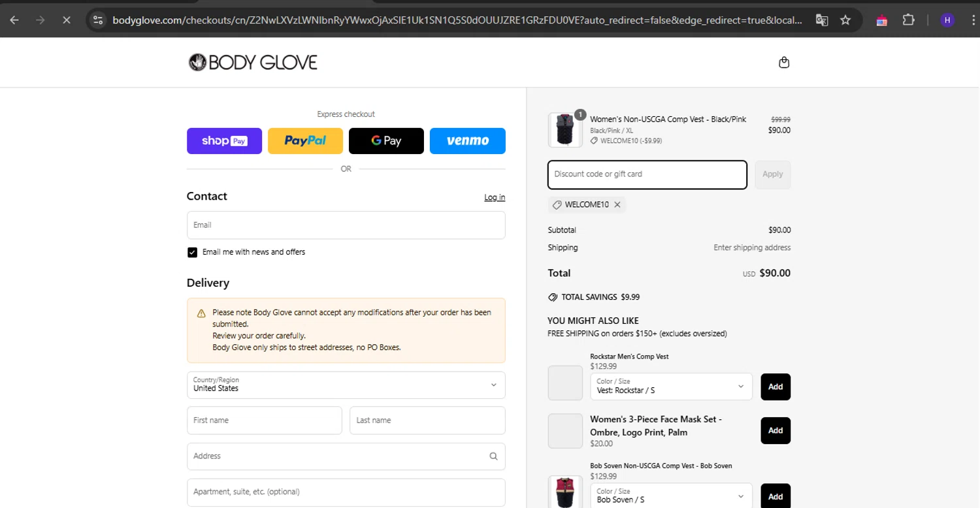Image resolution: width=980 pixels, height=508 pixels.
Task: Click the colorful extension icon in toolbar
Action: [x=882, y=20]
